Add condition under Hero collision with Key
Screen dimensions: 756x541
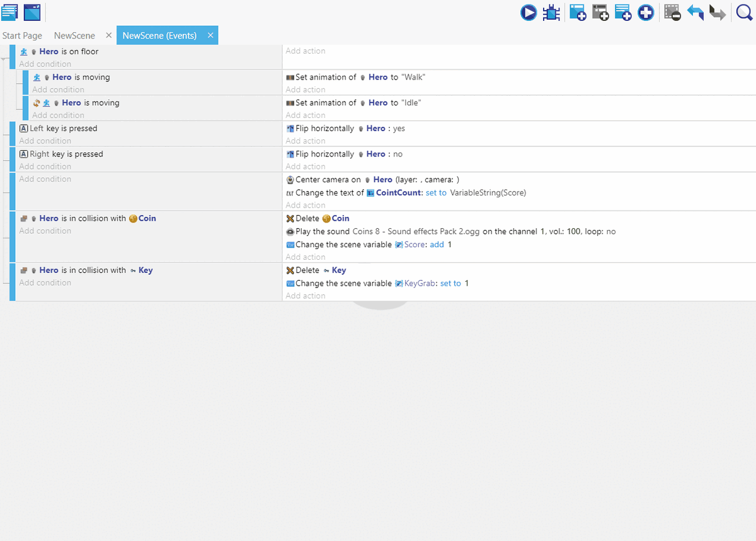[x=45, y=282]
